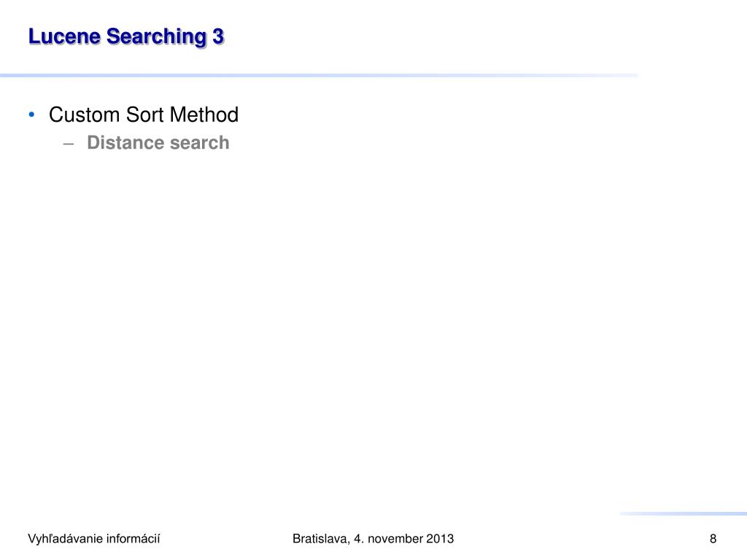Click the word "Bratislava" in the footer
Image resolution: width=747 pixels, height=560 pixels.
point(321,539)
